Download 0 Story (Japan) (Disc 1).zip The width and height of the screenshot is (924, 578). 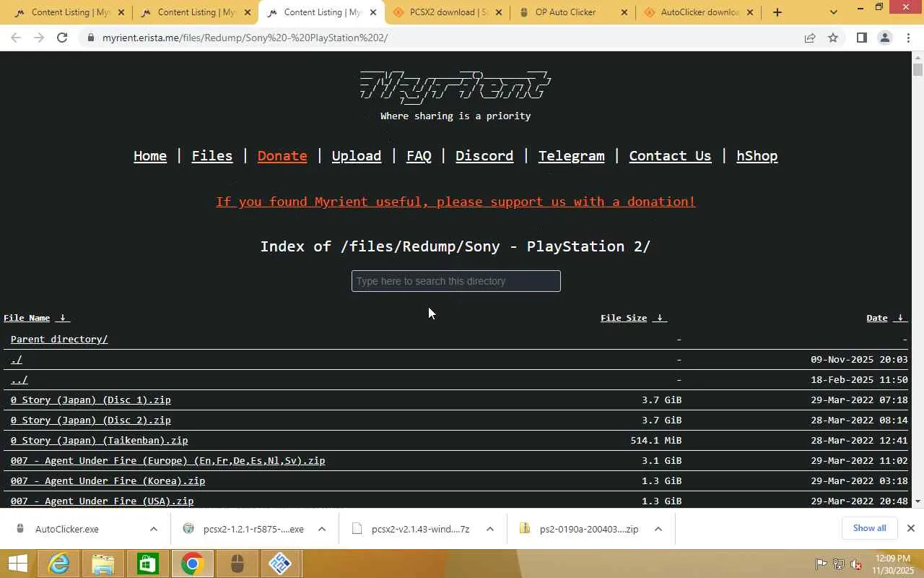91,400
